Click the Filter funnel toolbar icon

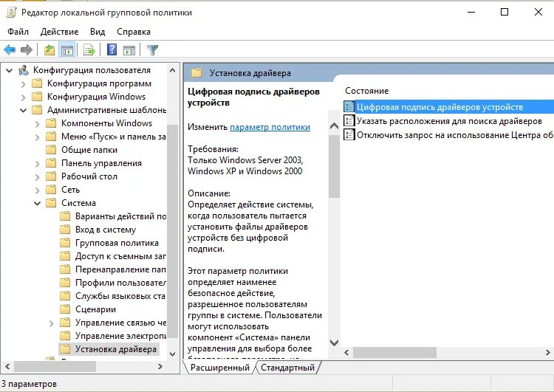pyautogui.click(x=153, y=49)
